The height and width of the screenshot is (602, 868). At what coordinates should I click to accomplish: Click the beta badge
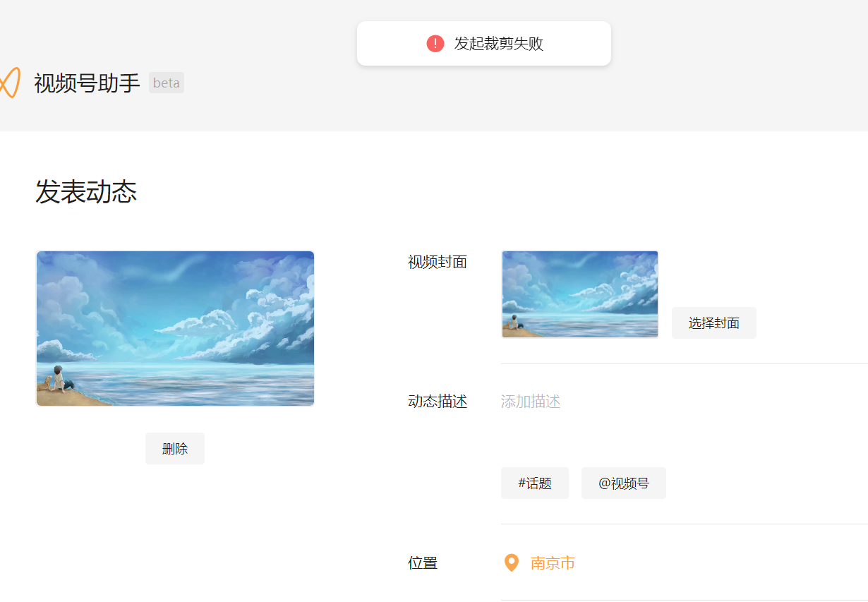[167, 83]
